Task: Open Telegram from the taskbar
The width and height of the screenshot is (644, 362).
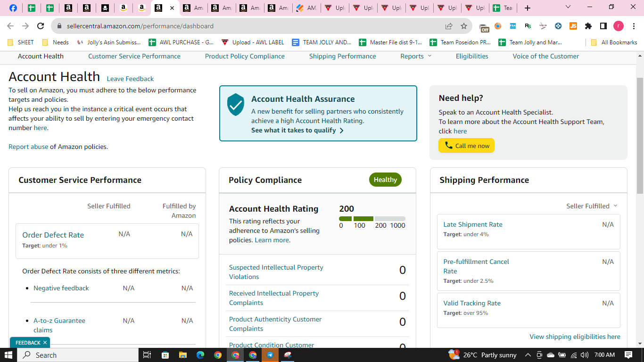Action: 270,355
